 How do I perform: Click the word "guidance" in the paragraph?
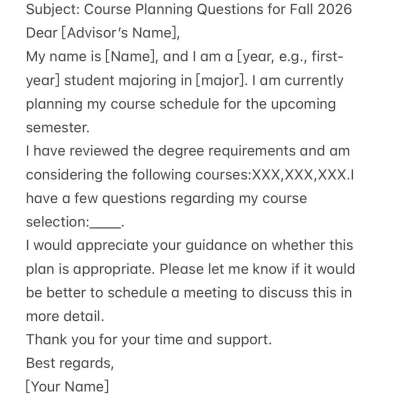click(216, 246)
